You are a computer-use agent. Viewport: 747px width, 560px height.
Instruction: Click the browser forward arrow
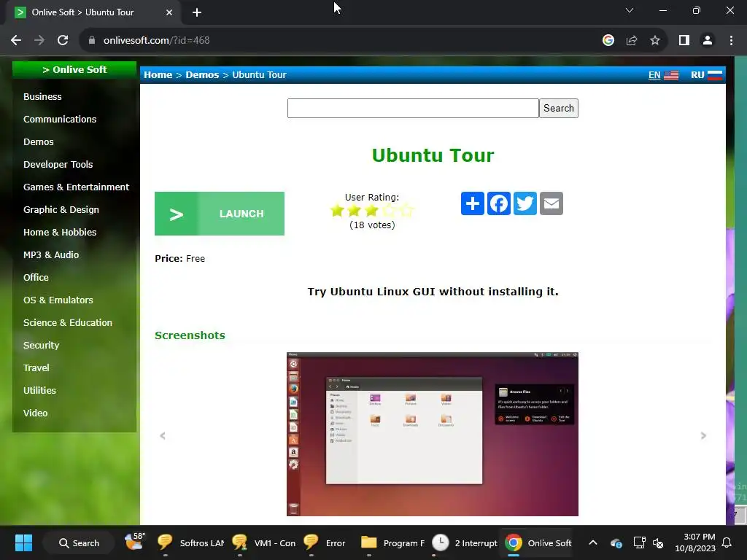pyautogui.click(x=39, y=41)
